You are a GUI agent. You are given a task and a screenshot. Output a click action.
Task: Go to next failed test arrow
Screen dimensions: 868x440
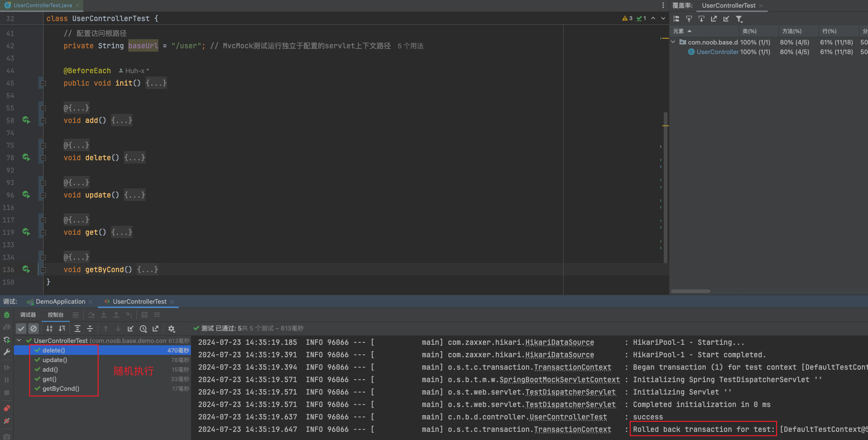[118, 329]
